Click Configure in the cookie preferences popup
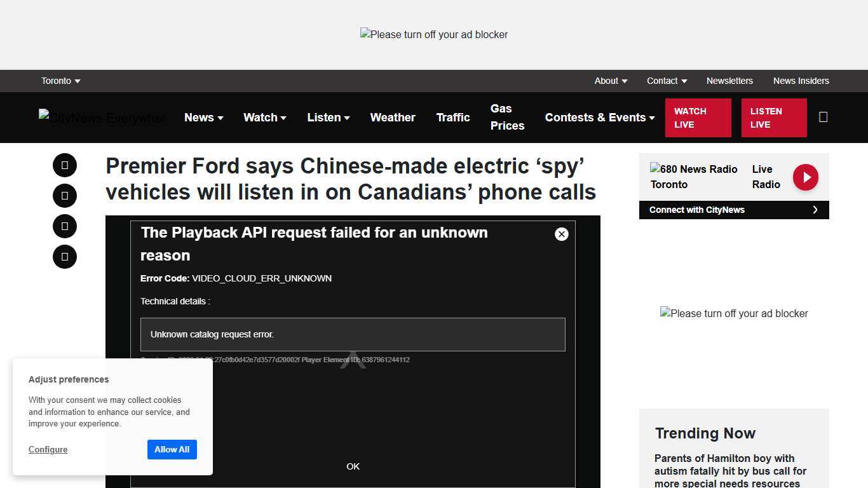 point(48,449)
